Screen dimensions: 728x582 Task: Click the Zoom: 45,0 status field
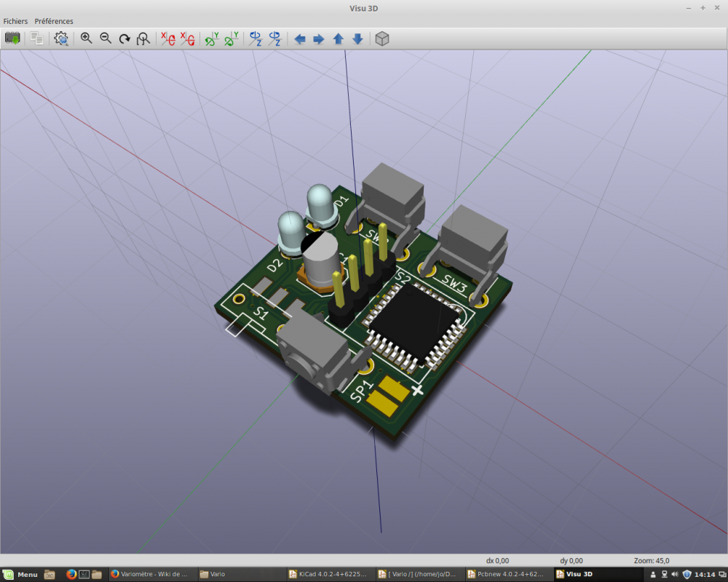coord(652,561)
